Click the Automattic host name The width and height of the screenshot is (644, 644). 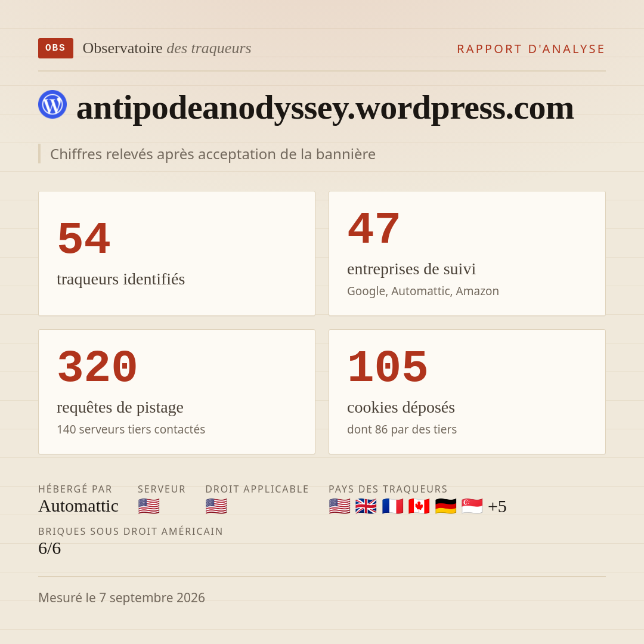click(79, 506)
